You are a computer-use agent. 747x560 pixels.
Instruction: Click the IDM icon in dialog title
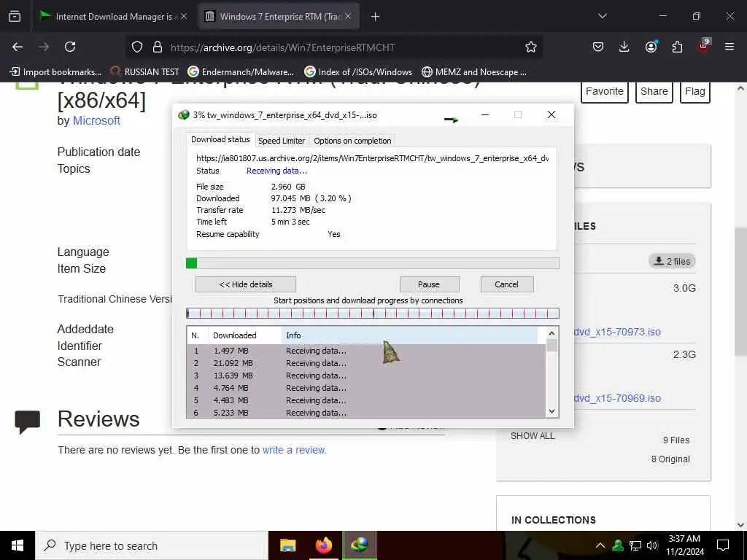[183, 115]
